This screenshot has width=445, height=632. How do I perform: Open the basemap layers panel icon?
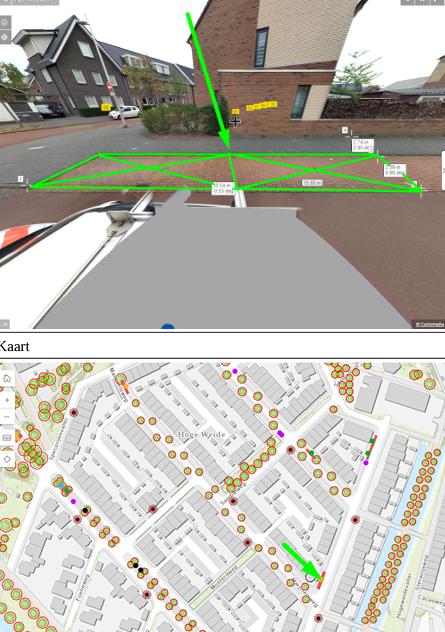coord(7,438)
